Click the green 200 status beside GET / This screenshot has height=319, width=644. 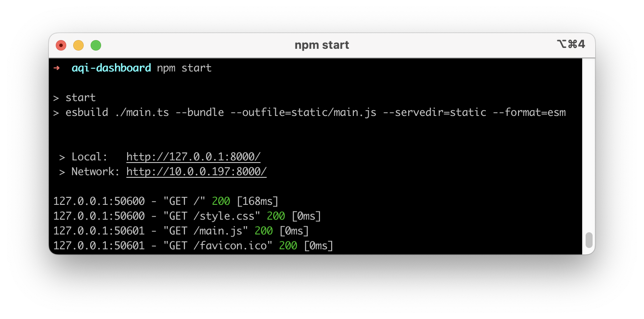tap(220, 201)
